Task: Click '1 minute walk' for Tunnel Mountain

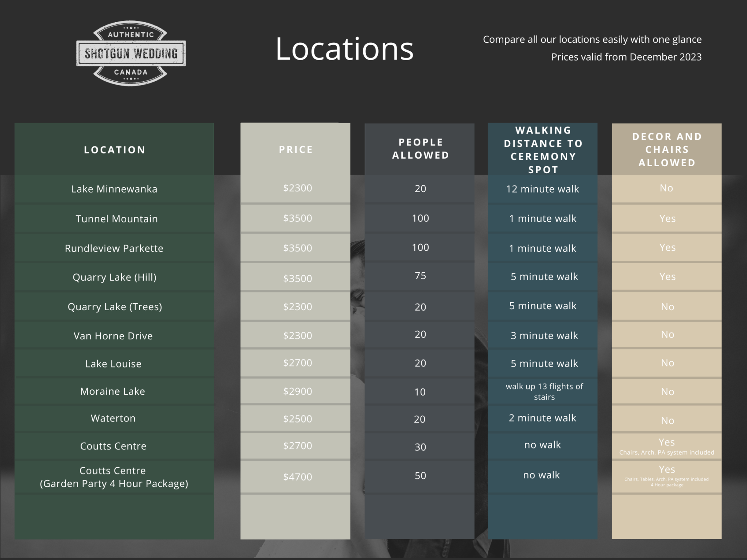Action: coord(543,219)
